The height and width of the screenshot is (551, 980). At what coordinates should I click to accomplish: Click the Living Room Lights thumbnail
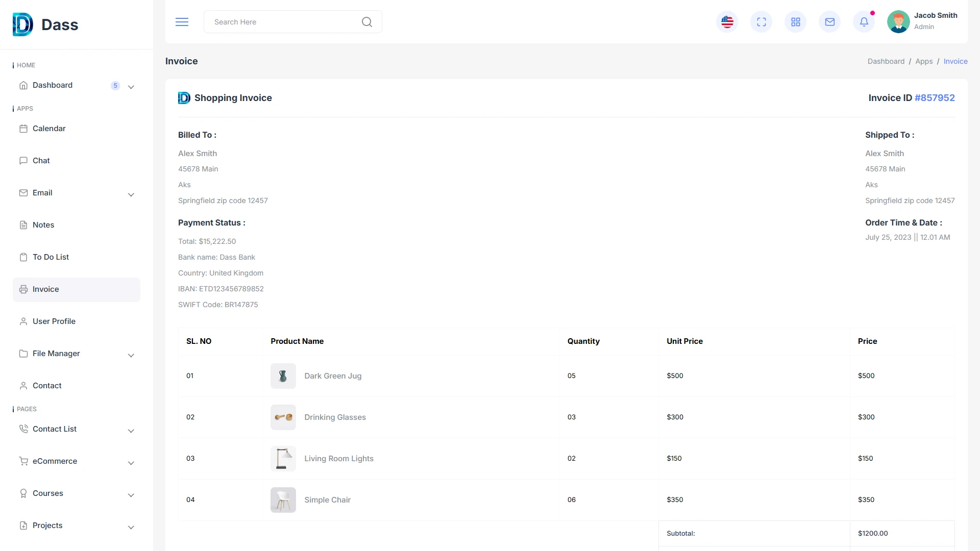pos(283,459)
